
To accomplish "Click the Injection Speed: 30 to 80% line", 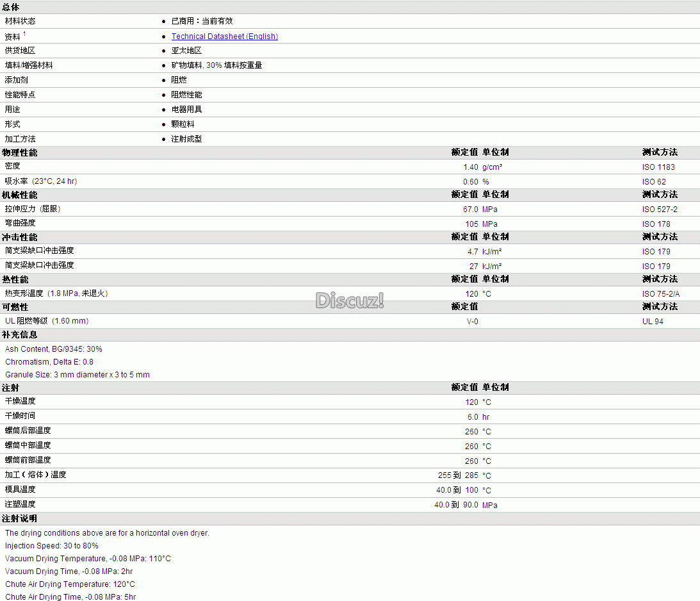I will coord(52,546).
